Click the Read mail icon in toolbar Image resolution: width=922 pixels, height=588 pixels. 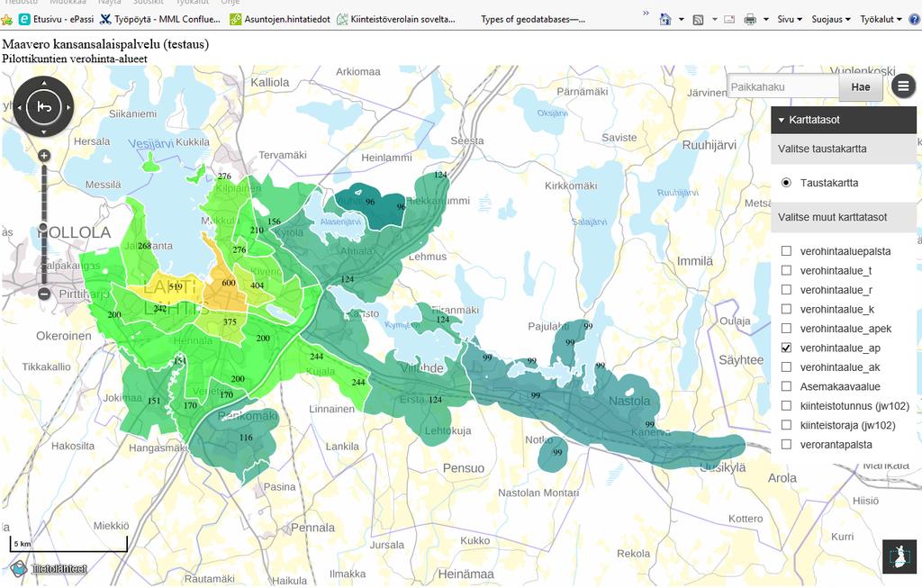click(729, 20)
